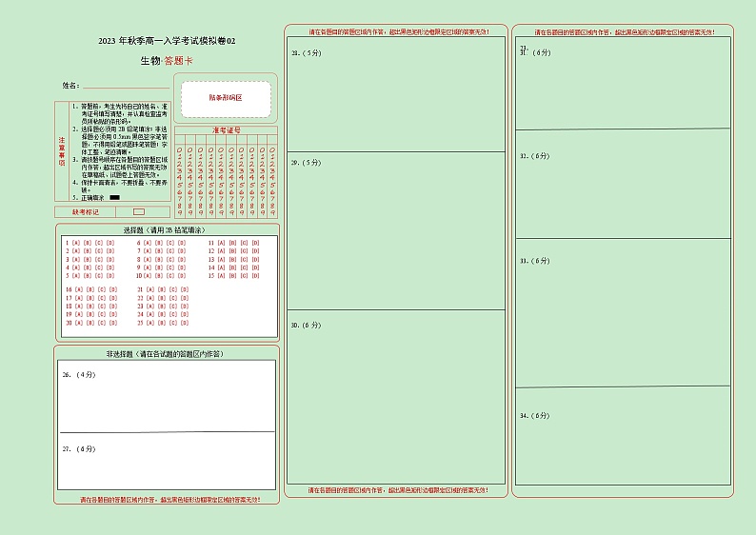Click the 贴条形码区 barcode box
The height and width of the screenshot is (535, 756).
226,99
